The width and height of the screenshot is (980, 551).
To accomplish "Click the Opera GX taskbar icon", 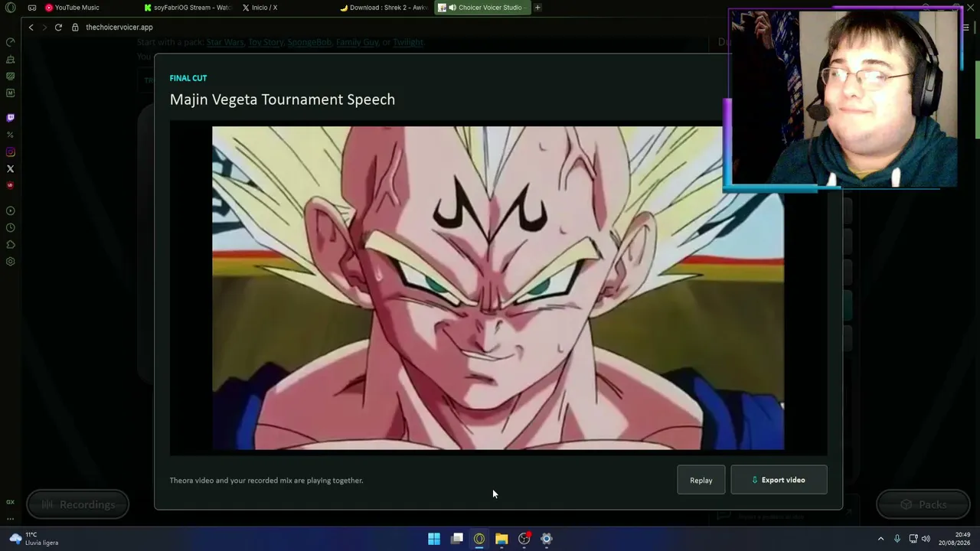I will (479, 539).
